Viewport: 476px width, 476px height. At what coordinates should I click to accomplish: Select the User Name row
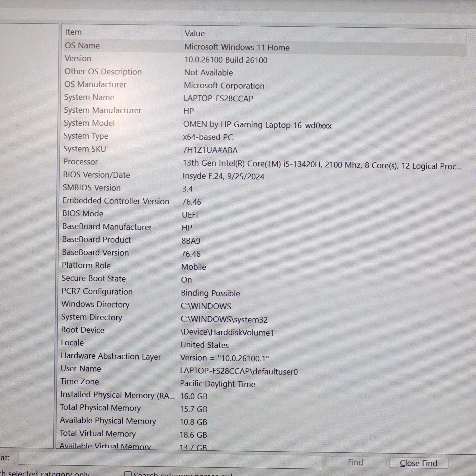click(81, 368)
